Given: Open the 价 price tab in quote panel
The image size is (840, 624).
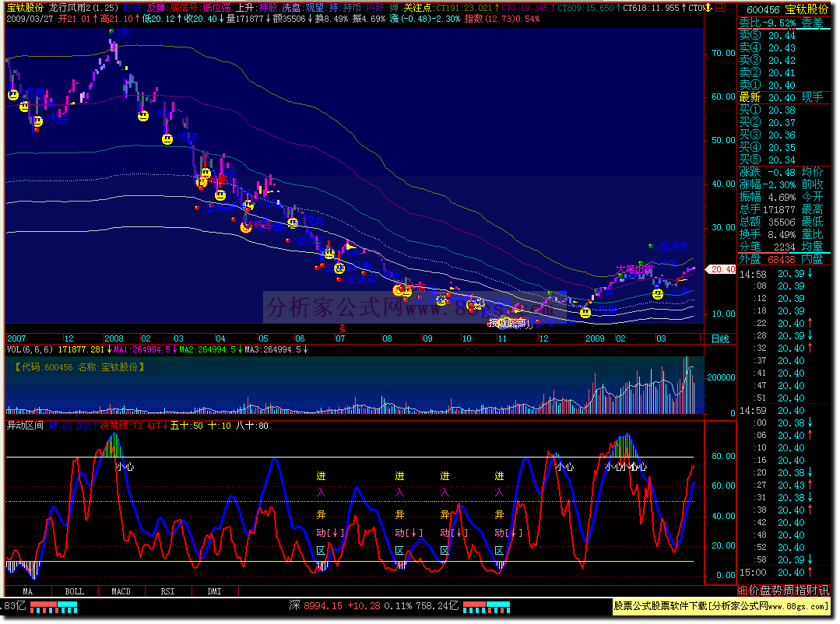Looking at the screenshot, I should pos(754,591).
